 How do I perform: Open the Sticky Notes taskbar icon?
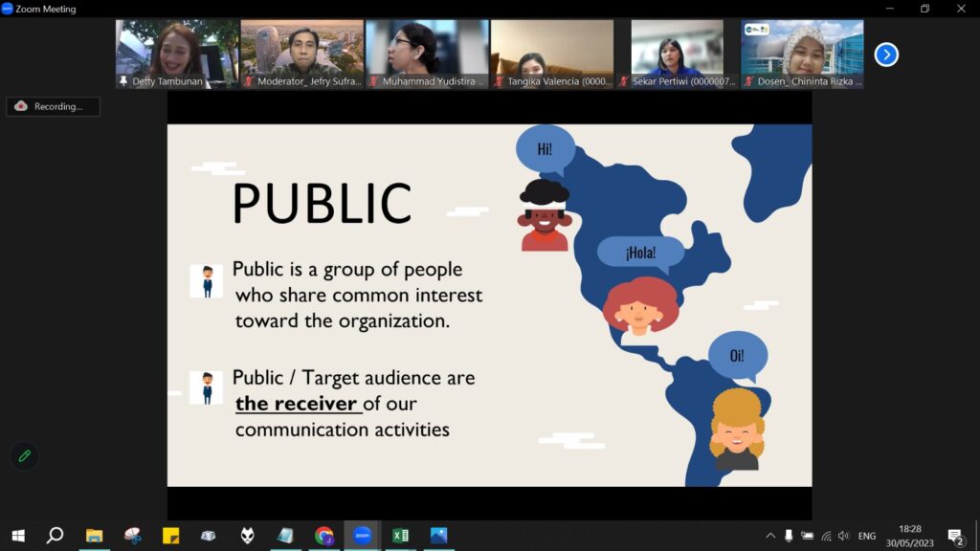170,536
